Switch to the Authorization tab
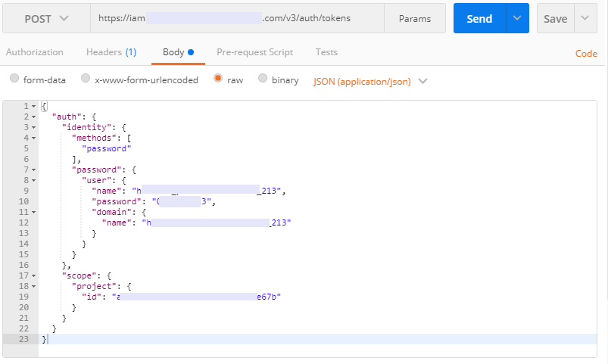Viewport: 608px width, 364px height. pos(35,52)
